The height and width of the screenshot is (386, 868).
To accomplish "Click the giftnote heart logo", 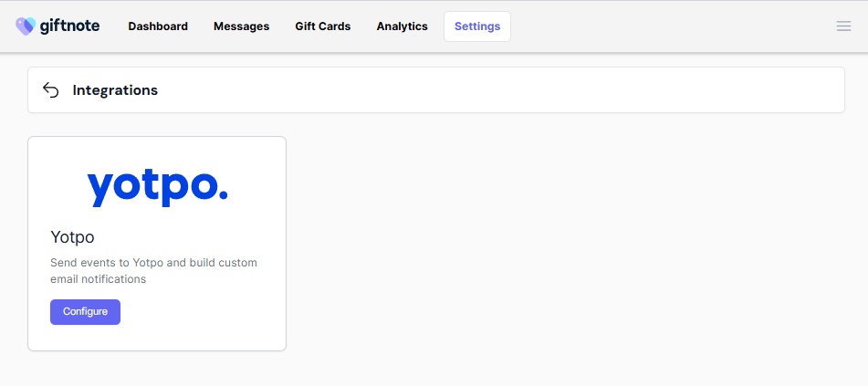I will [26, 26].
